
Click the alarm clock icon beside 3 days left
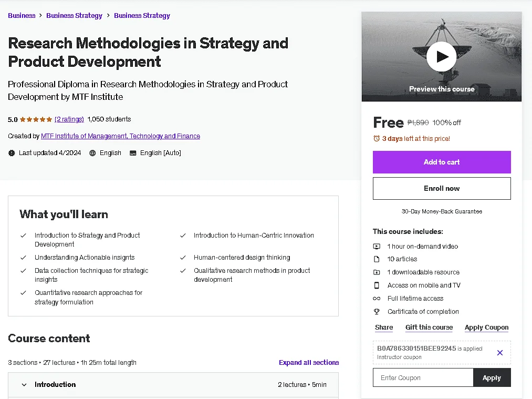click(377, 139)
